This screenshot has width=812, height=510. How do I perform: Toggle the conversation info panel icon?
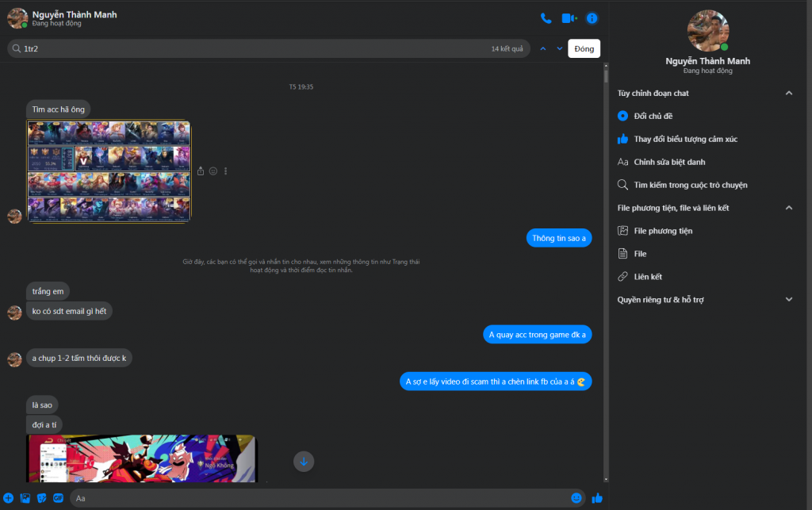pyautogui.click(x=592, y=18)
